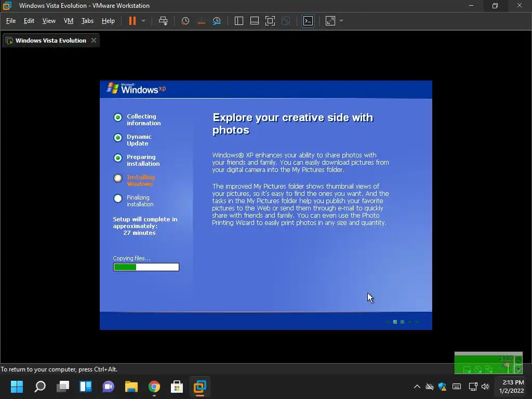Click the '27 minutes' remaining time text
Screen dimensions: 532x399
click(139, 233)
